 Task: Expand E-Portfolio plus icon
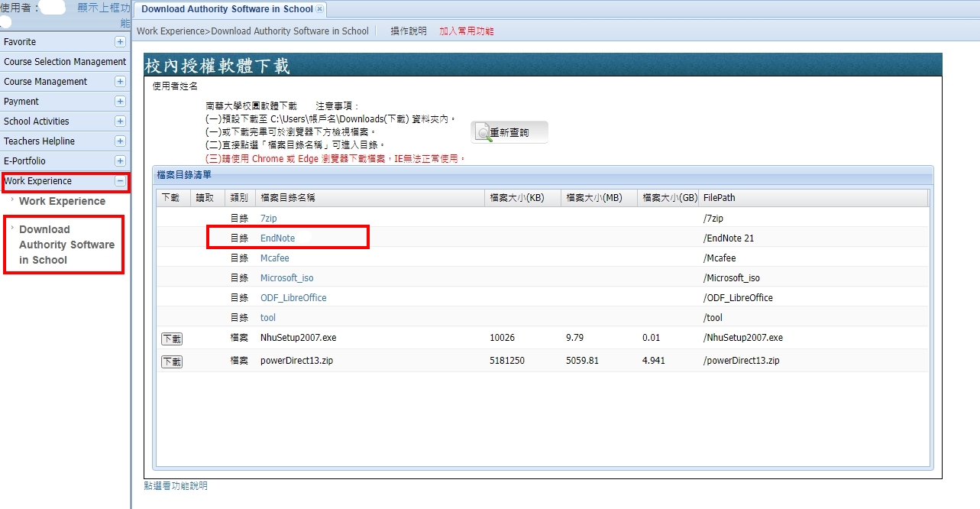[120, 161]
